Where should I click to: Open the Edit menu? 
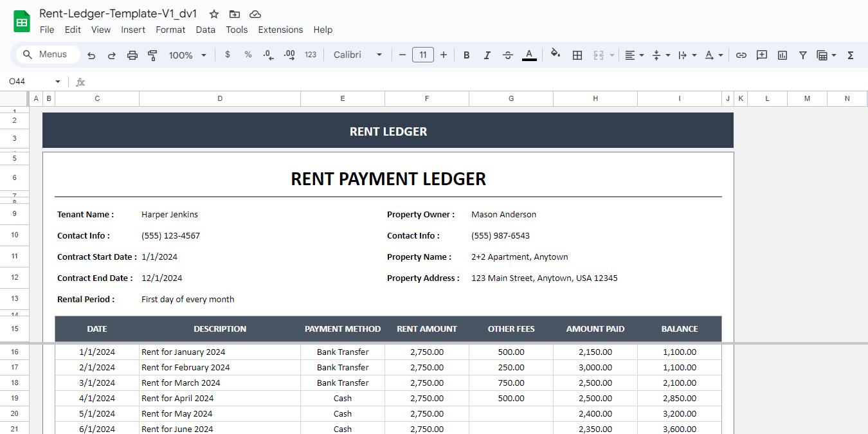(x=73, y=30)
